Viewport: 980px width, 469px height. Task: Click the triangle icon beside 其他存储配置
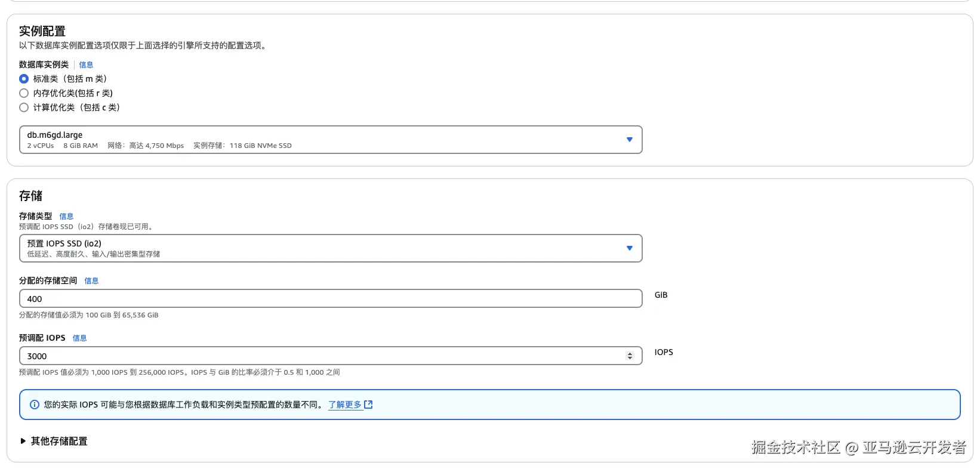(23, 441)
